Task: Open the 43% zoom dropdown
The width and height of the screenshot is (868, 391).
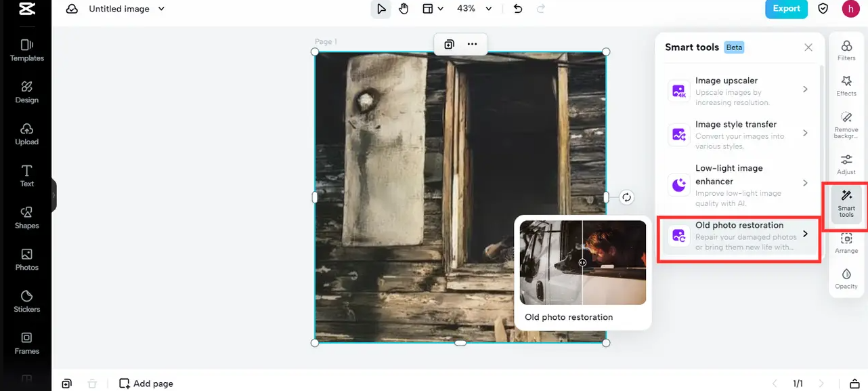Action: [x=474, y=9]
